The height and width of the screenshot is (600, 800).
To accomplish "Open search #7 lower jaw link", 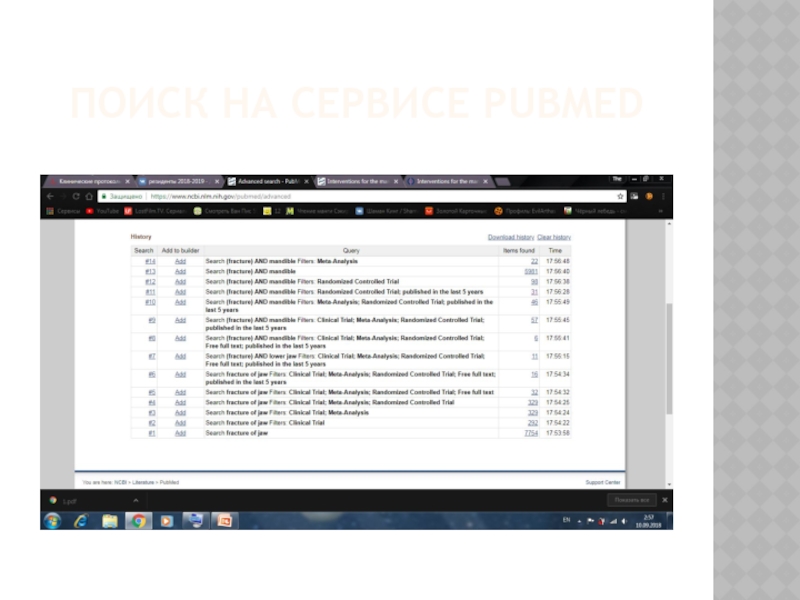I will (x=152, y=356).
